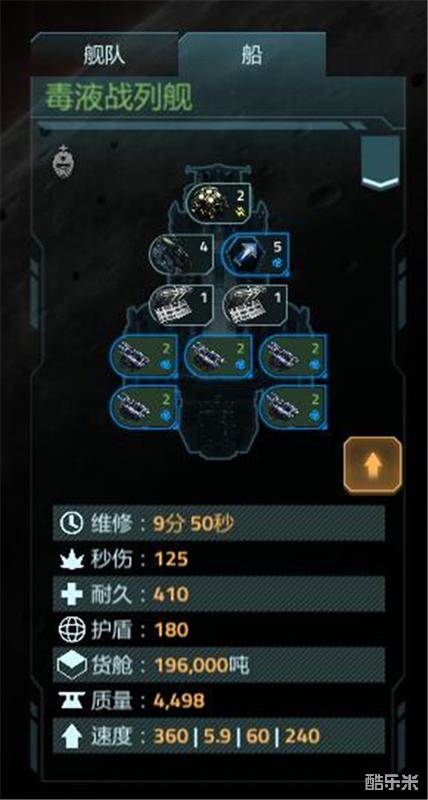Click the 速度 speed stat row
This screenshot has width=428, height=800.
click(218, 736)
